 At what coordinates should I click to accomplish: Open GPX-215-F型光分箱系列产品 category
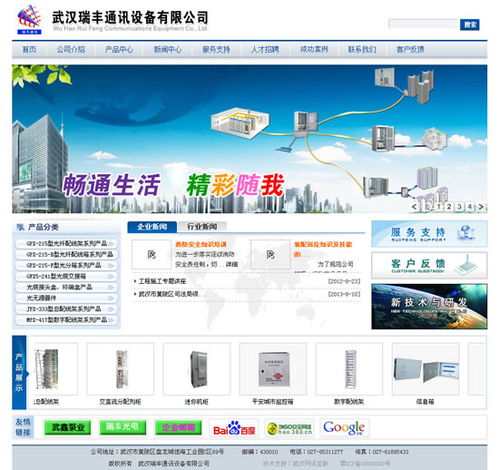pyautogui.click(x=67, y=266)
